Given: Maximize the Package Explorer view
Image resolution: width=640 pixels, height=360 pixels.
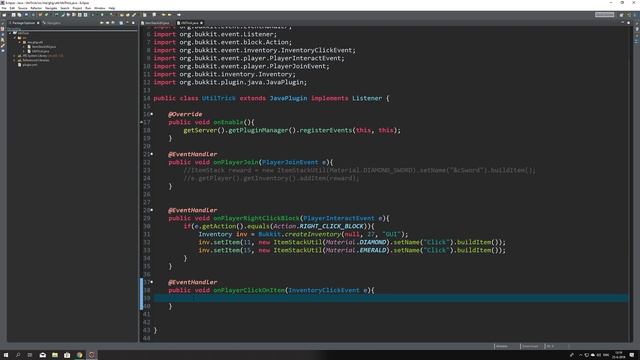Looking at the screenshot, I should pos(133,23).
